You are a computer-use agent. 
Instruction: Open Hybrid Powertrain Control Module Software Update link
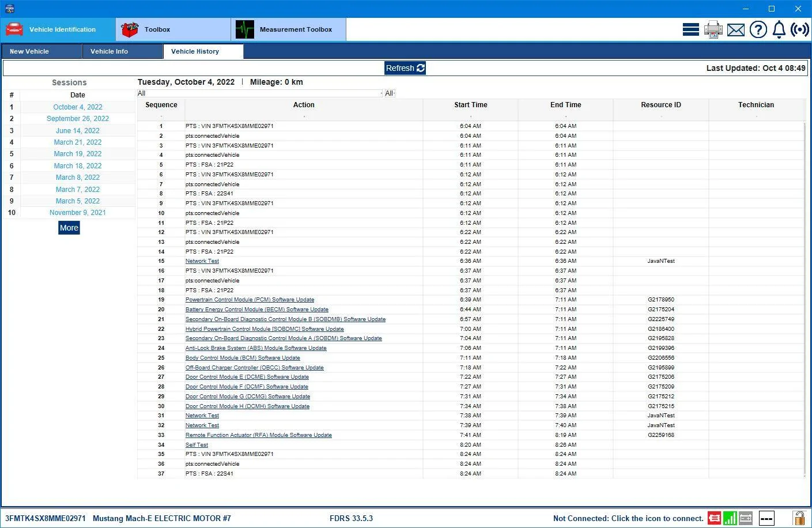pyautogui.click(x=265, y=329)
